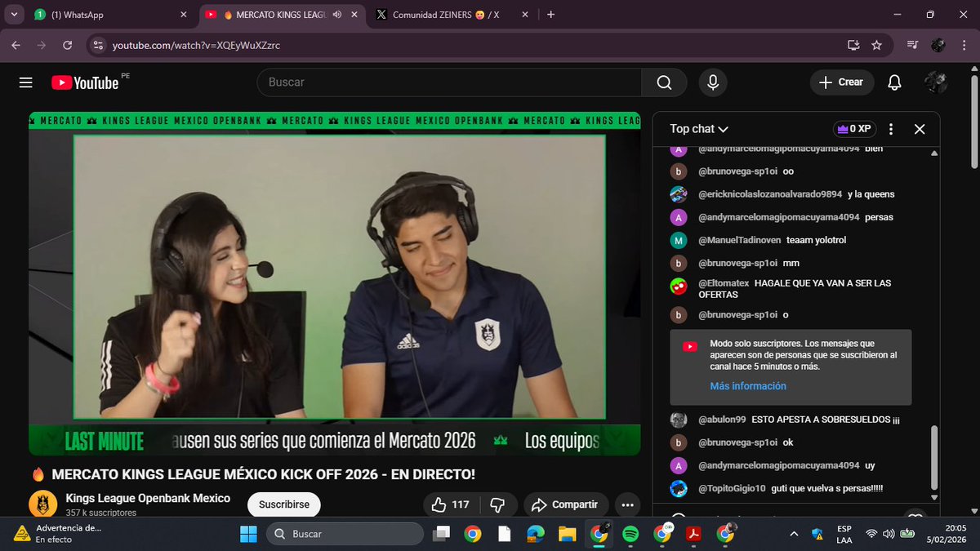980x551 pixels.
Task: Click install/cast icon in address bar
Action: click(x=853, y=46)
